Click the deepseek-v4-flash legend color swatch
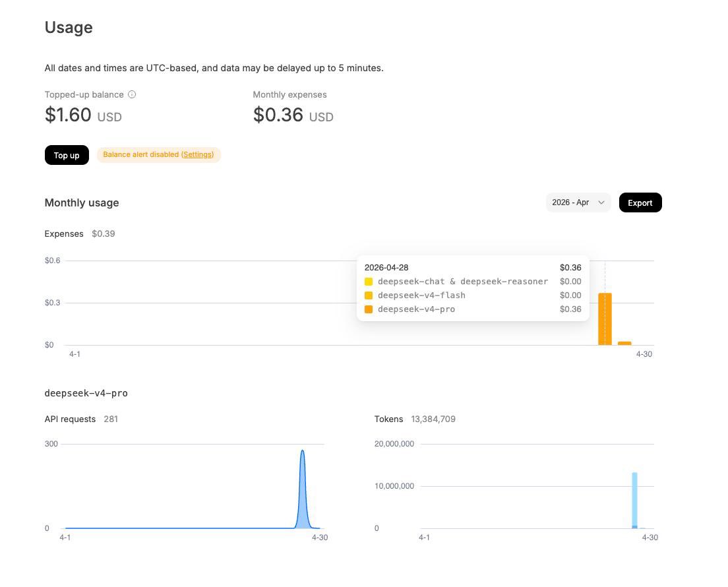Screen dimensions: 728x587 tap(369, 295)
